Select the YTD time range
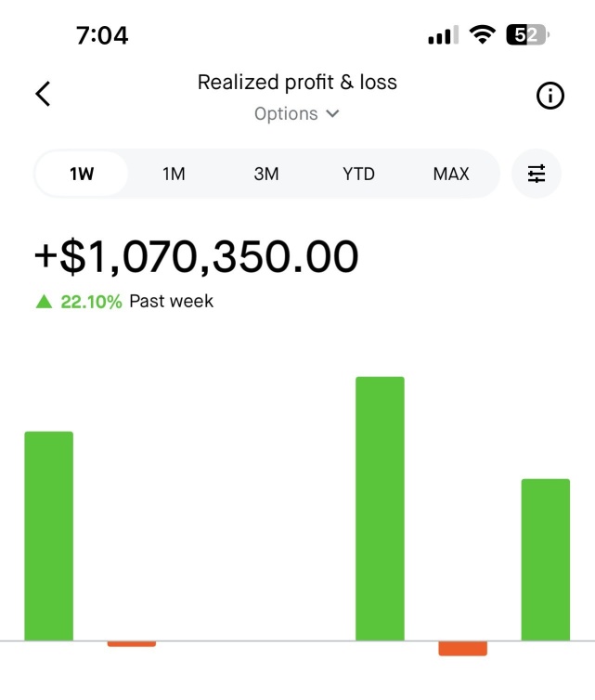The width and height of the screenshot is (595, 700). (x=359, y=174)
